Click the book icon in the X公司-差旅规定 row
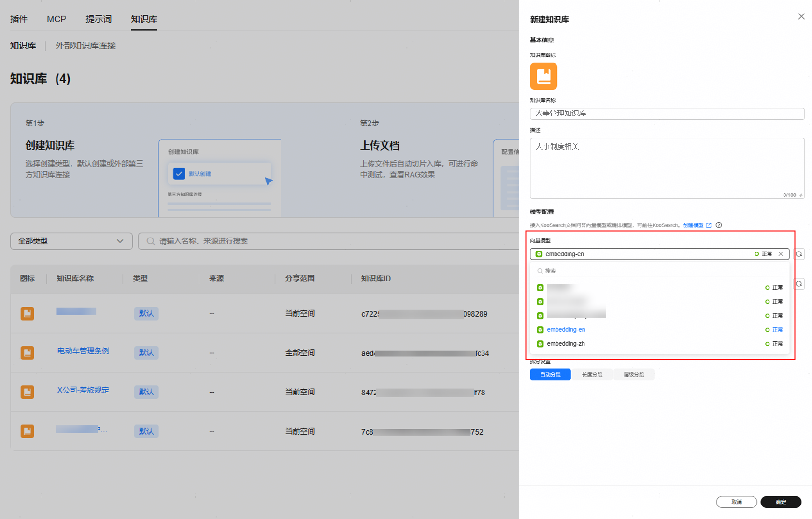 pos(28,392)
